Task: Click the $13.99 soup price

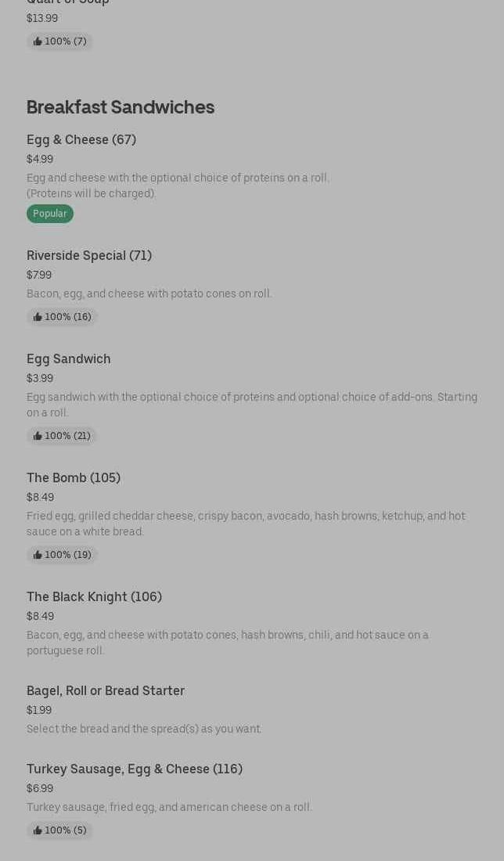Action: pyautogui.click(x=42, y=18)
